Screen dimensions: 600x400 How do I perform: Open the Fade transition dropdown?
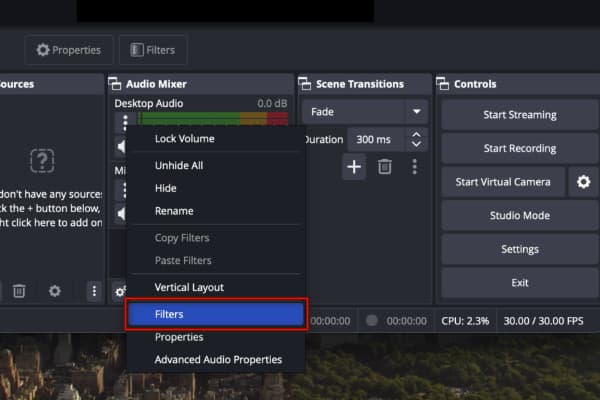click(x=365, y=112)
